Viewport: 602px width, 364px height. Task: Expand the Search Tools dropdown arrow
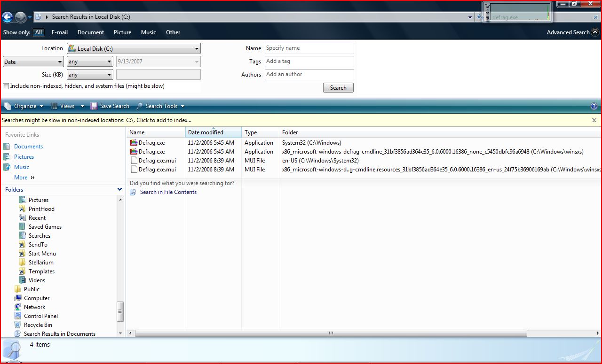182,107
